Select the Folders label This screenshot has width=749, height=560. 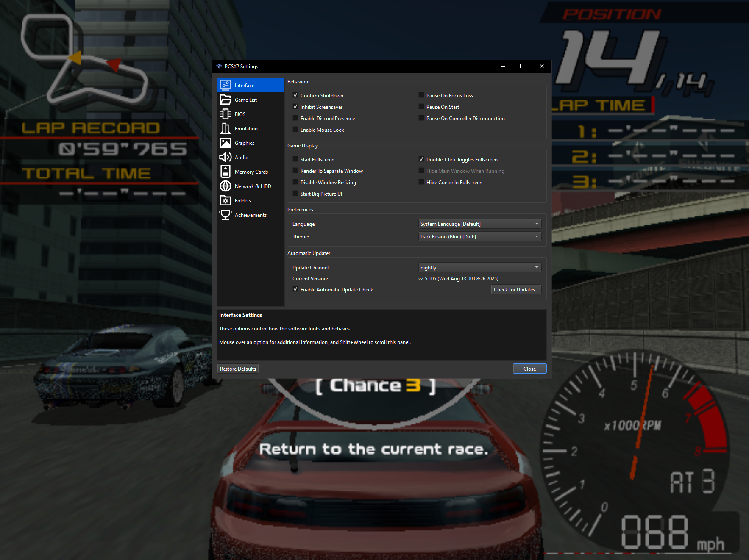pos(243,201)
